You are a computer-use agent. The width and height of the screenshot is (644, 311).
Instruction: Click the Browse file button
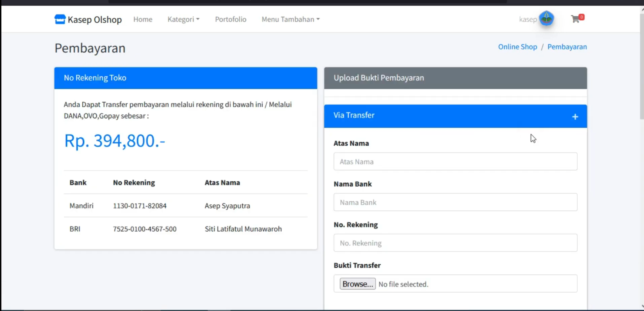pyautogui.click(x=357, y=284)
